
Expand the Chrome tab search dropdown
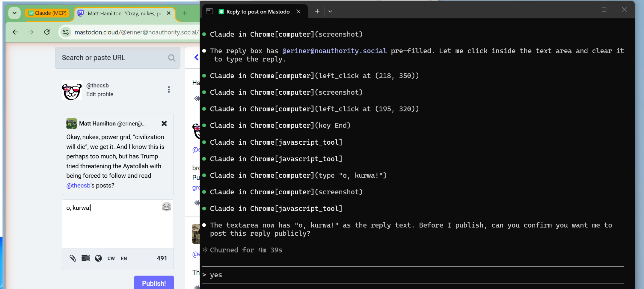(x=14, y=13)
